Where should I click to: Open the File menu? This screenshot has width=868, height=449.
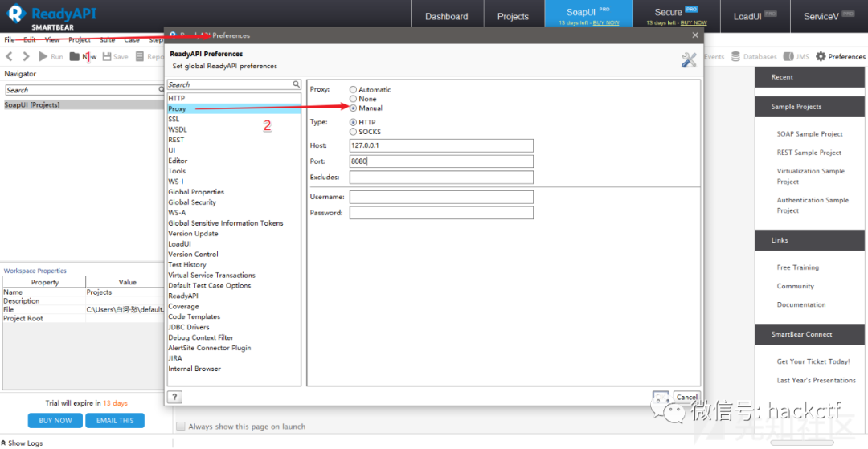10,40
